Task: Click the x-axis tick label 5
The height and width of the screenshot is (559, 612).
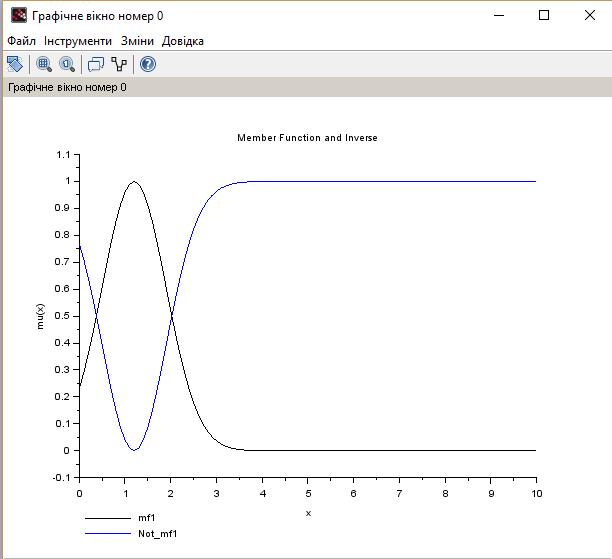Action: (x=308, y=494)
